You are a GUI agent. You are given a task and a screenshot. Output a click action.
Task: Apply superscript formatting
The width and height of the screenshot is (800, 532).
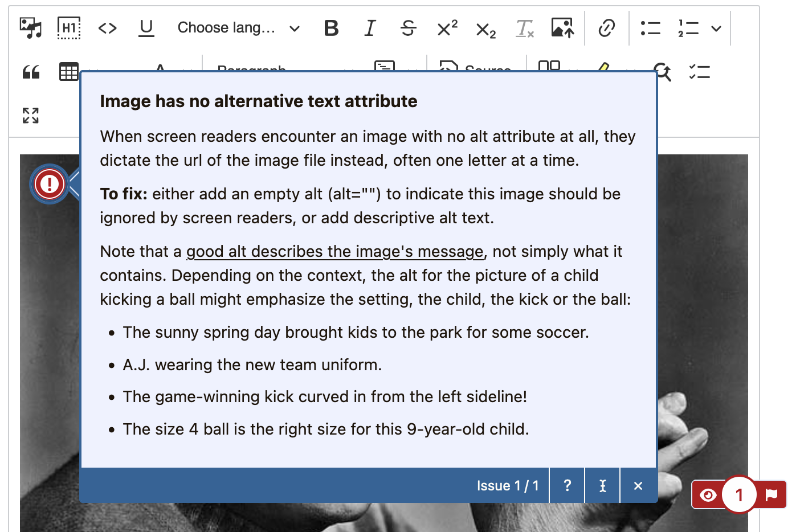(447, 27)
